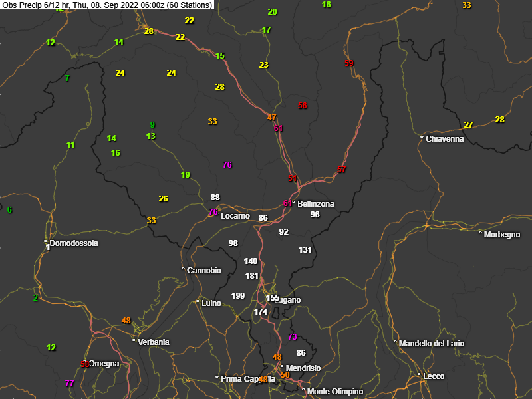Select the Monte Olimpino marker
This screenshot has width=532, height=399.
pos(303,391)
